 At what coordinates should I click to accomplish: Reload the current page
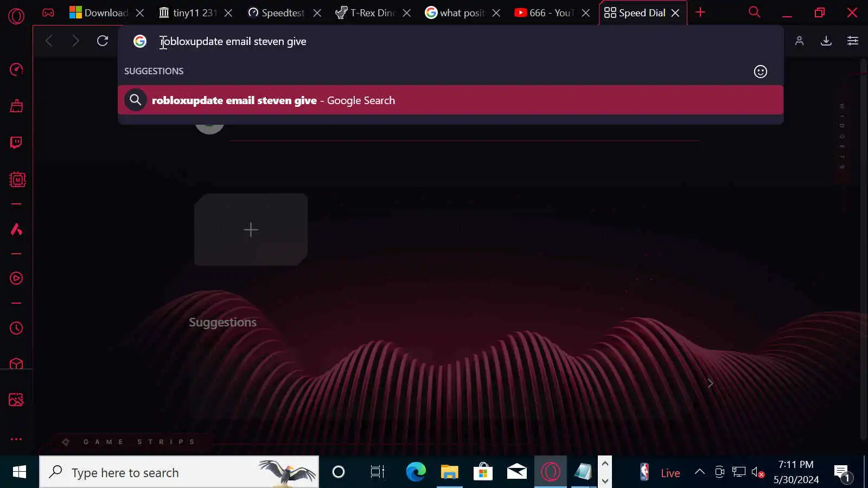103,41
